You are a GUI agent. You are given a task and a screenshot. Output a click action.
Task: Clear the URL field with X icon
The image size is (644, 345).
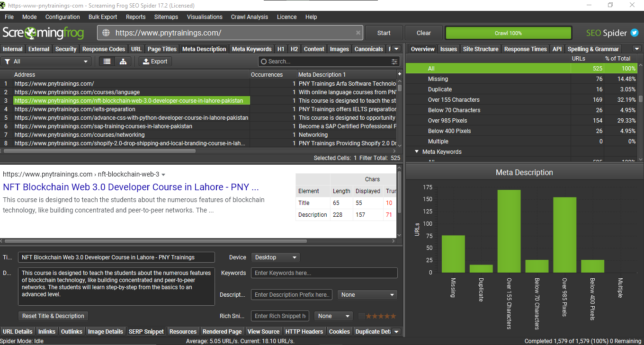click(x=358, y=33)
